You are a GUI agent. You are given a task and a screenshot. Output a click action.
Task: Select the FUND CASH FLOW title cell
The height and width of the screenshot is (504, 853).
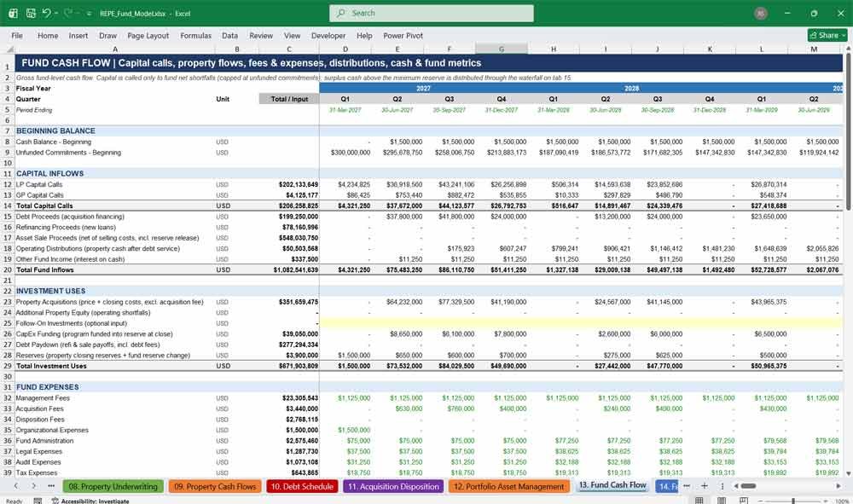click(429, 63)
